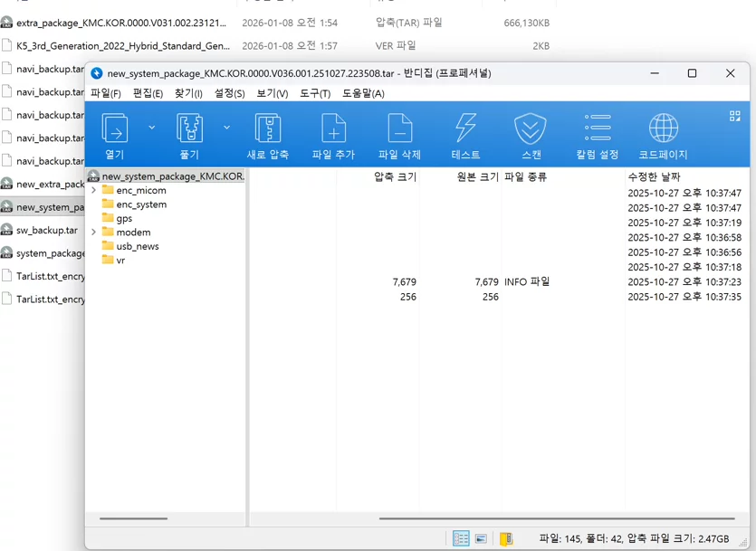
Task: Open the 보기(V) menu
Action: point(272,93)
